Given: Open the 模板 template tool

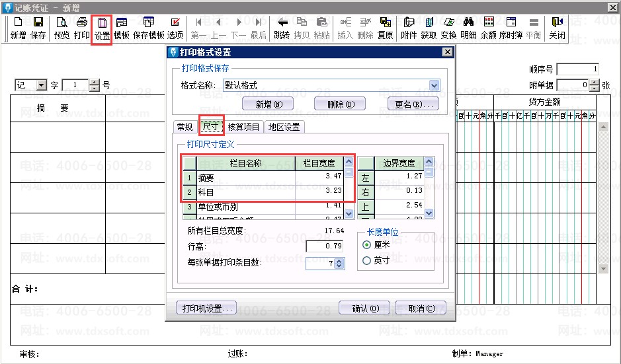Looking at the screenshot, I should click(x=122, y=28).
